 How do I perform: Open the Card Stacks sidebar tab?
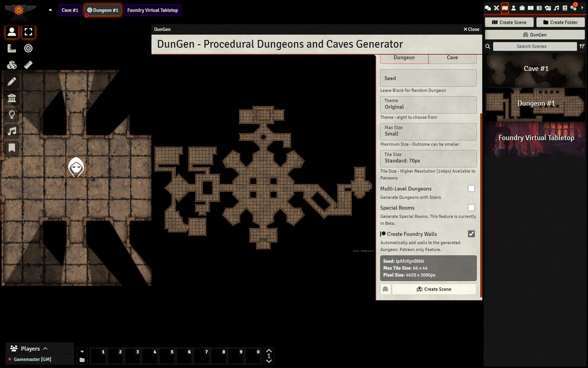[x=547, y=8]
